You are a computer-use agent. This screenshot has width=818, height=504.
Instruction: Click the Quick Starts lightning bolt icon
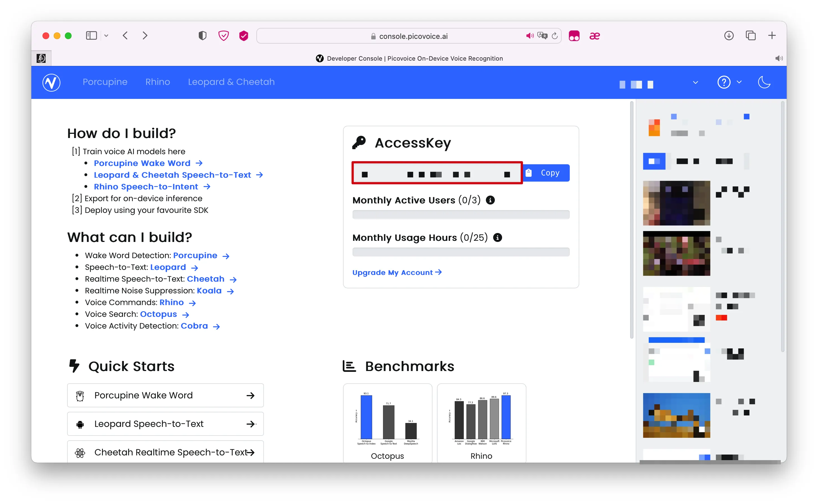click(74, 366)
